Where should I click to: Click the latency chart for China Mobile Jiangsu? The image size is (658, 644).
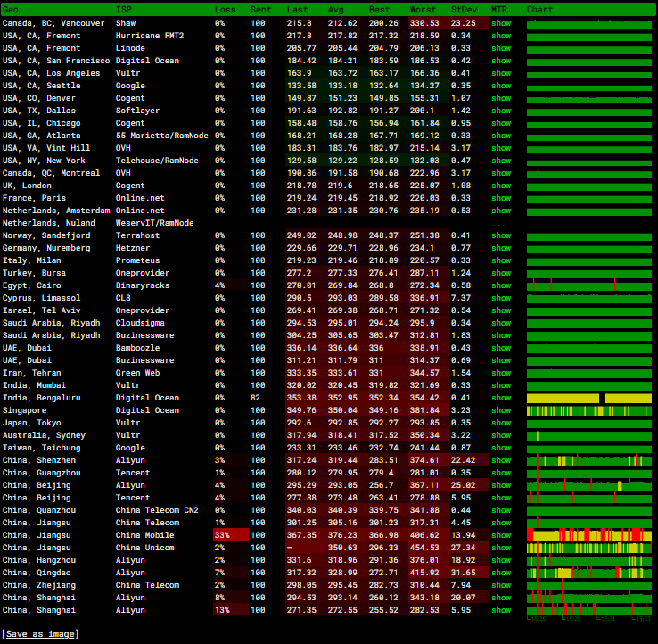tap(589, 535)
